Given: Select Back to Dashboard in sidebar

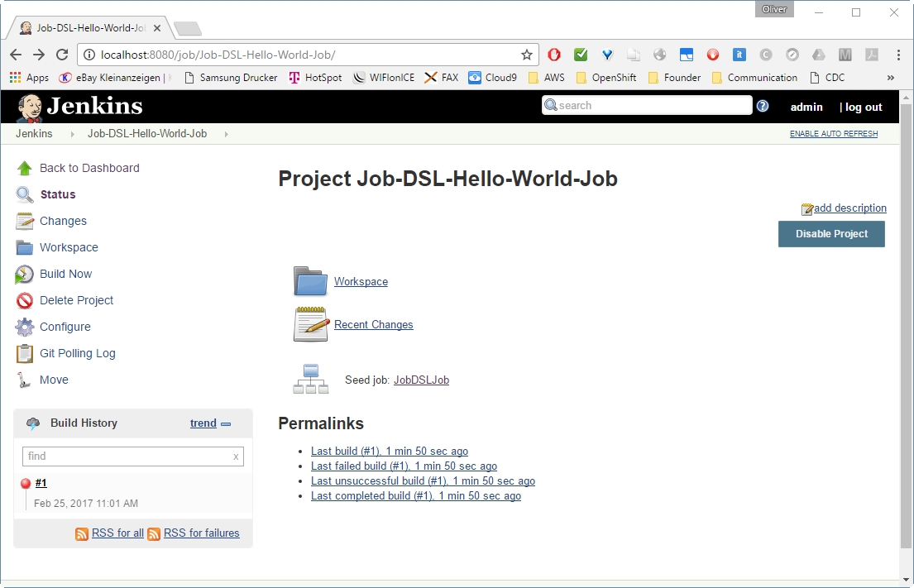Looking at the screenshot, I should (89, 168).
